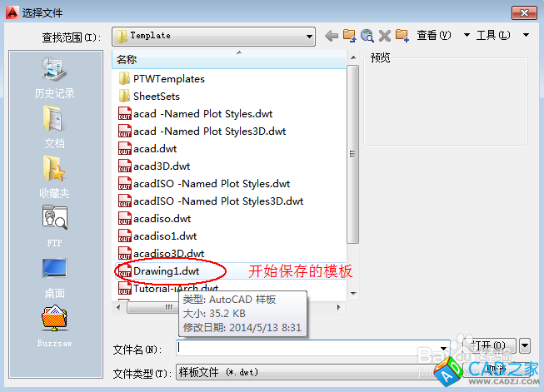This screenshot has height=392, width=544.
Task: Click the delete X icon in toolbar
Action: click(385, 36)
